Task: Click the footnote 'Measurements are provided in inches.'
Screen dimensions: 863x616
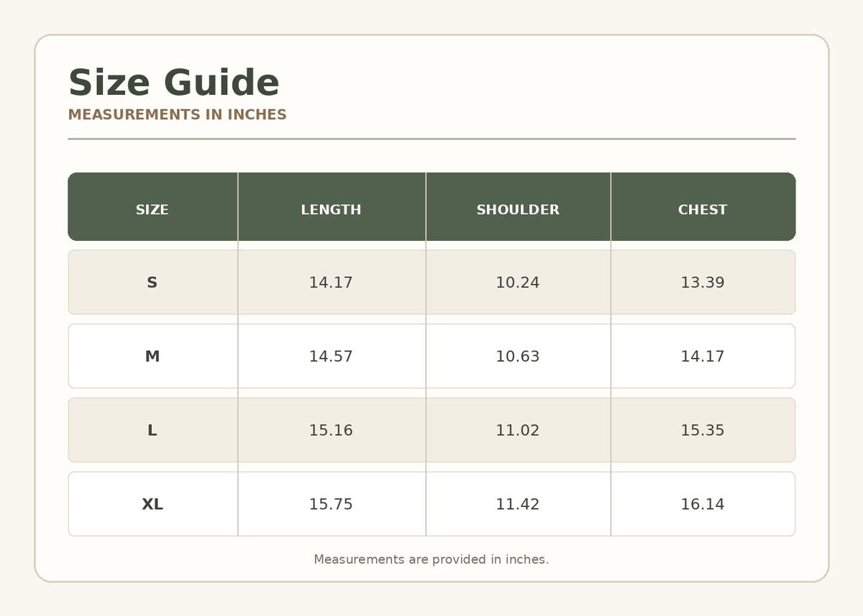Action: click(x=431, y=559)
